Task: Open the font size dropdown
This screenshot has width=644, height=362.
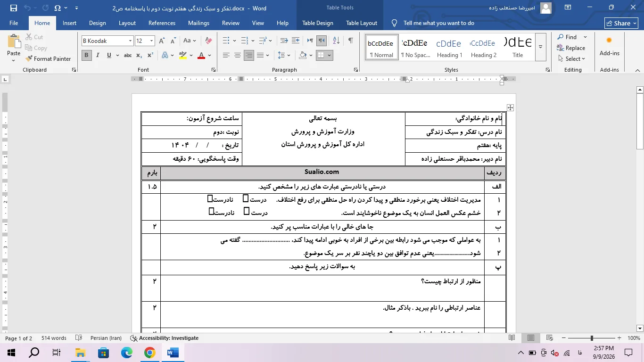Action: click(x=151, y=41)
